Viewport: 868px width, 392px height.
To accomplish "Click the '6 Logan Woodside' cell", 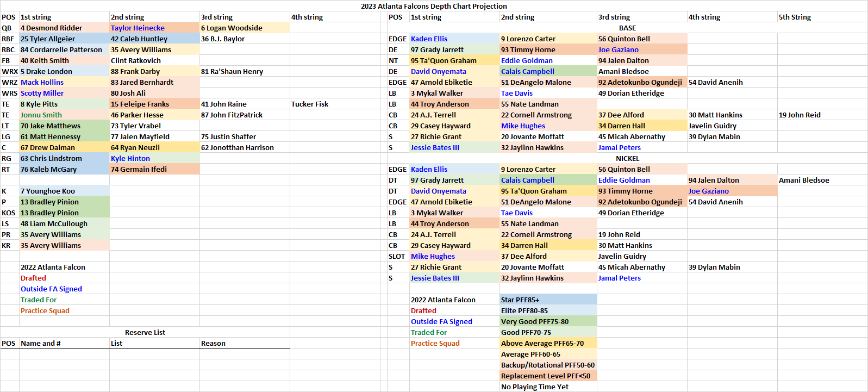I will click(245, 28).
